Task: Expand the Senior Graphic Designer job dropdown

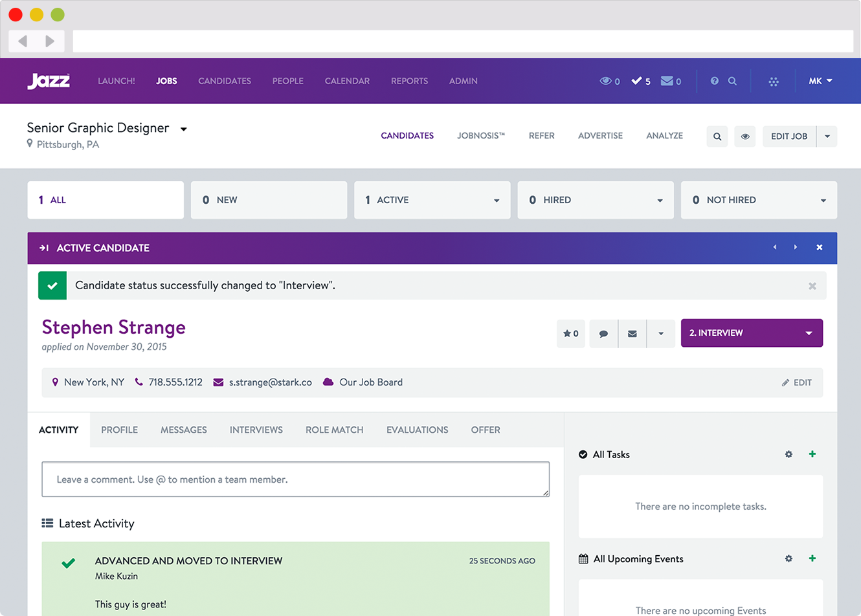Action: [184, 129]
